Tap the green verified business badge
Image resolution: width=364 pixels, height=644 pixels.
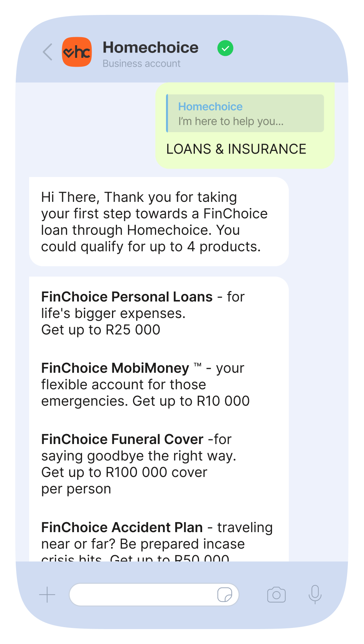click(226, 48)
